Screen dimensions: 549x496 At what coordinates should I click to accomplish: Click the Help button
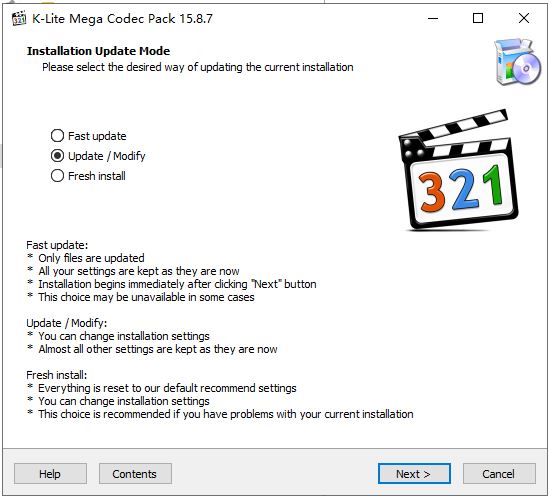click(x=50, y=474)
